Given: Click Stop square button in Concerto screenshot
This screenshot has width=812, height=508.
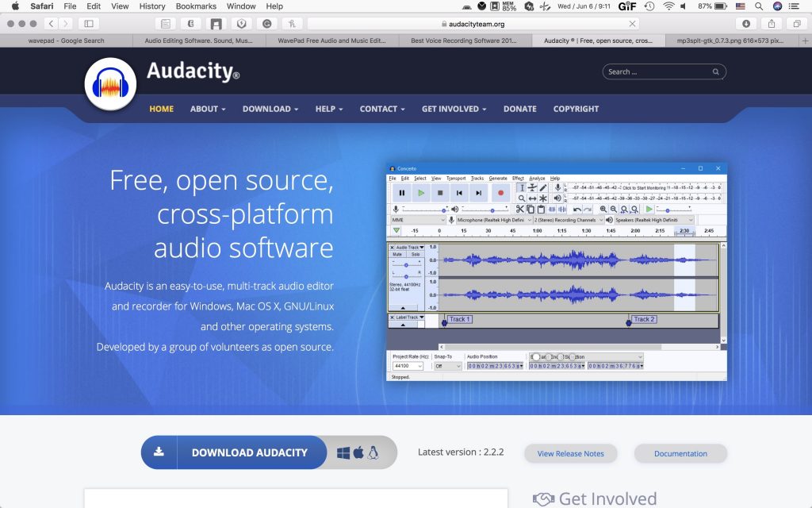Looking at the screenshot, I should click(440, 193).
